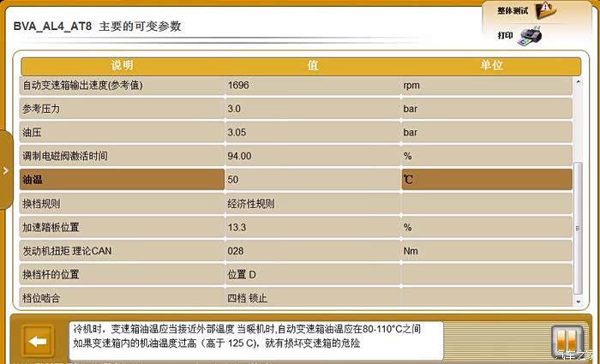Select the 参考压力 row label
The width and height of the screenshot is (600, 364).
(x=41, y=109)
